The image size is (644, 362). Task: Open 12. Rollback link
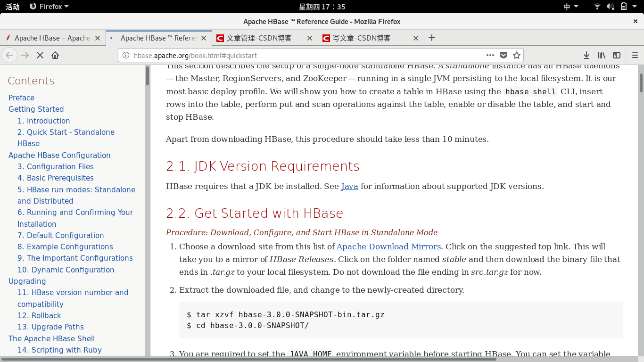[x=40, y=315]
